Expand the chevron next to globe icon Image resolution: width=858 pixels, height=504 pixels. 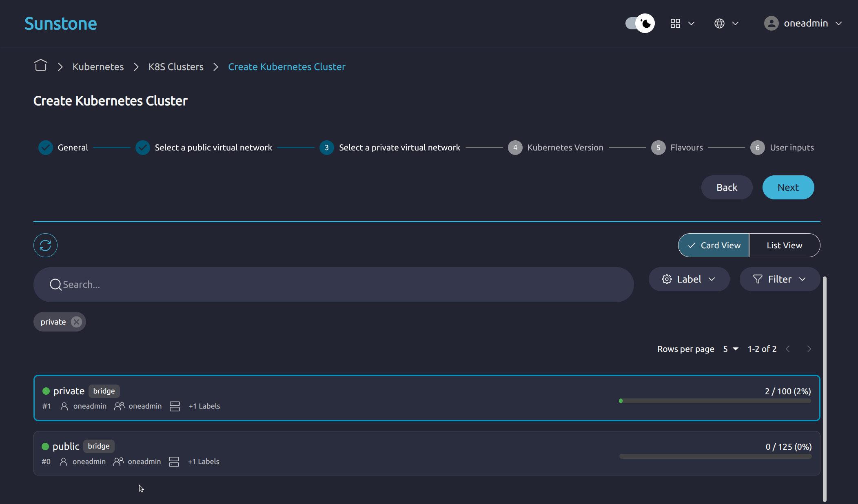click(735, 23)
